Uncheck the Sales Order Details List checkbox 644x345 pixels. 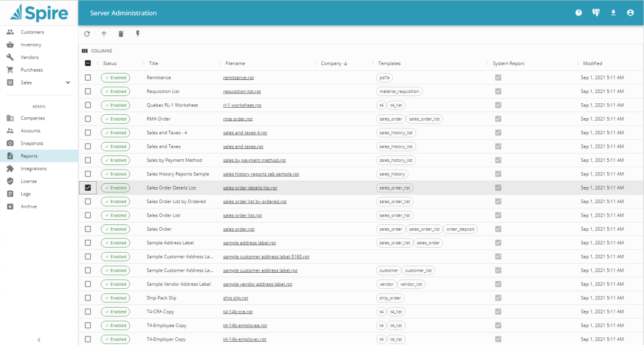click(x=88, y=188)
